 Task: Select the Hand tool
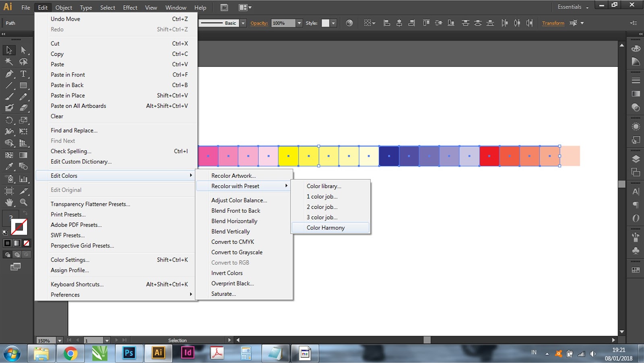[10, 202]
